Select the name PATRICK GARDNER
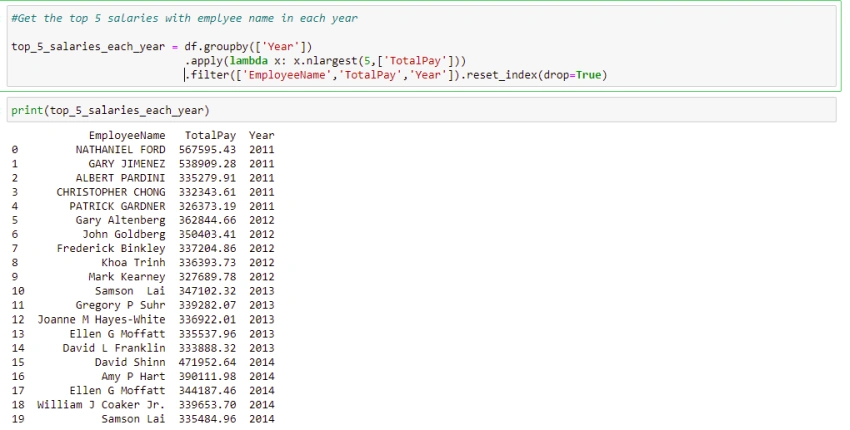The width and height of the screenshot is (850, 430). [x=117, y=206]
